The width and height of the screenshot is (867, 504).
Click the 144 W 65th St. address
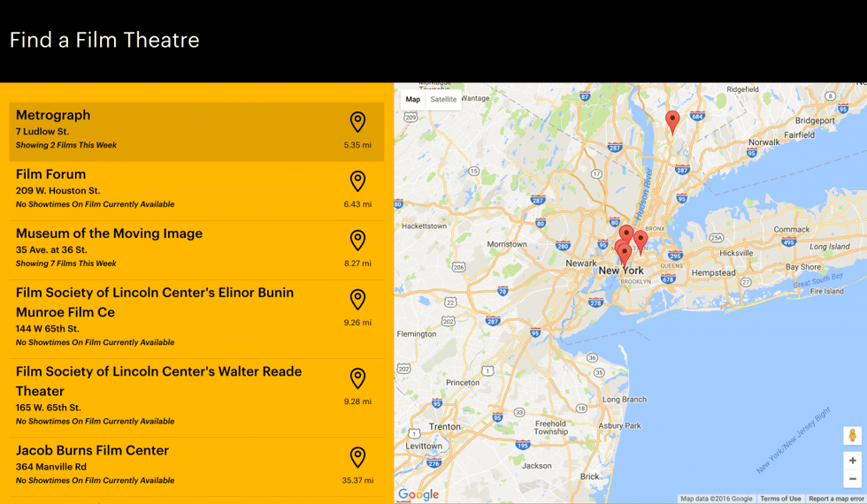pos(48,329)
